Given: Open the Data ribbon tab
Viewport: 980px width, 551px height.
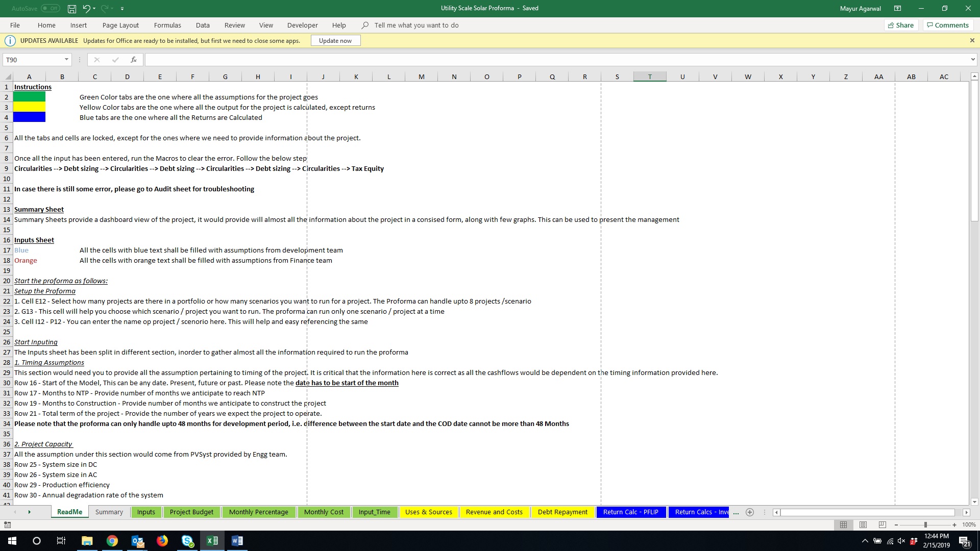Looking at the screenshot, I should (x=203, y=25).
